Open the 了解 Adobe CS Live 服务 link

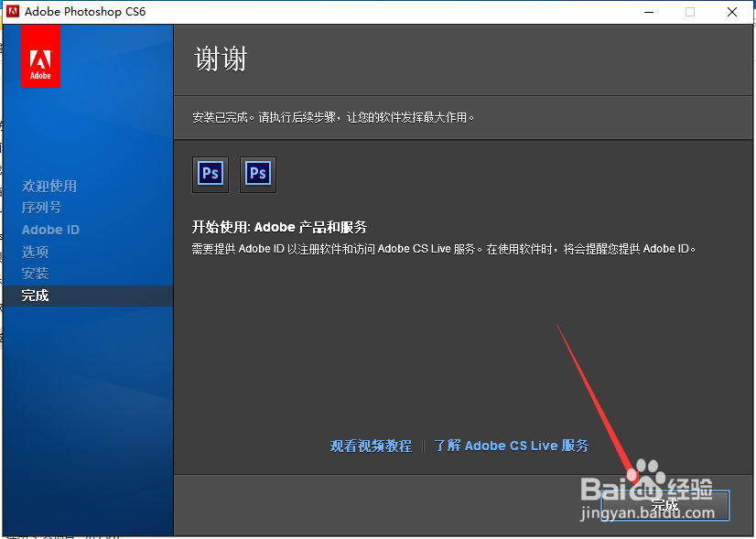coord(511,446)
